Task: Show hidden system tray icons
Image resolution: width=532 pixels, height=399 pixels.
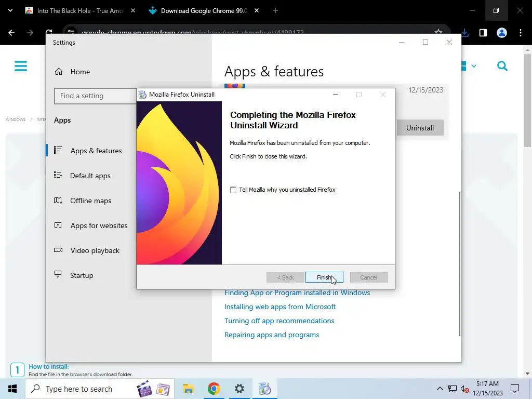Action: pyautogui.click(x=440, y=389)
